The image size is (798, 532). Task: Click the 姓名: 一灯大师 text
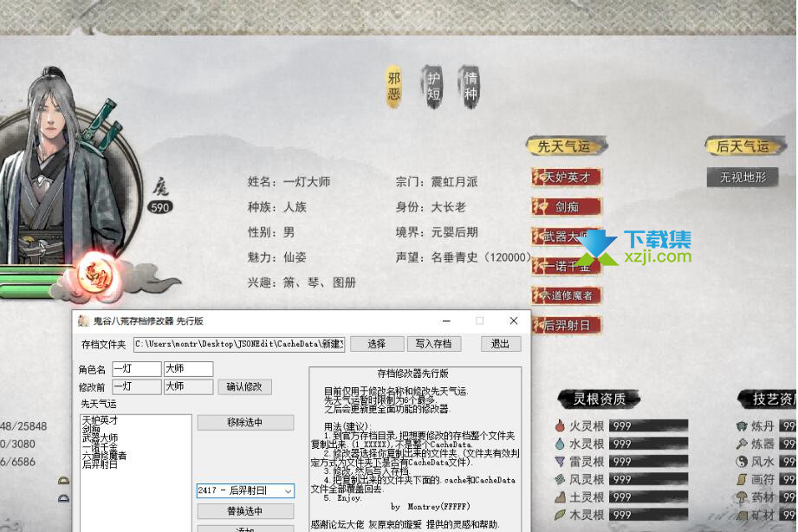pyautogui.click(x=289, y=182)
